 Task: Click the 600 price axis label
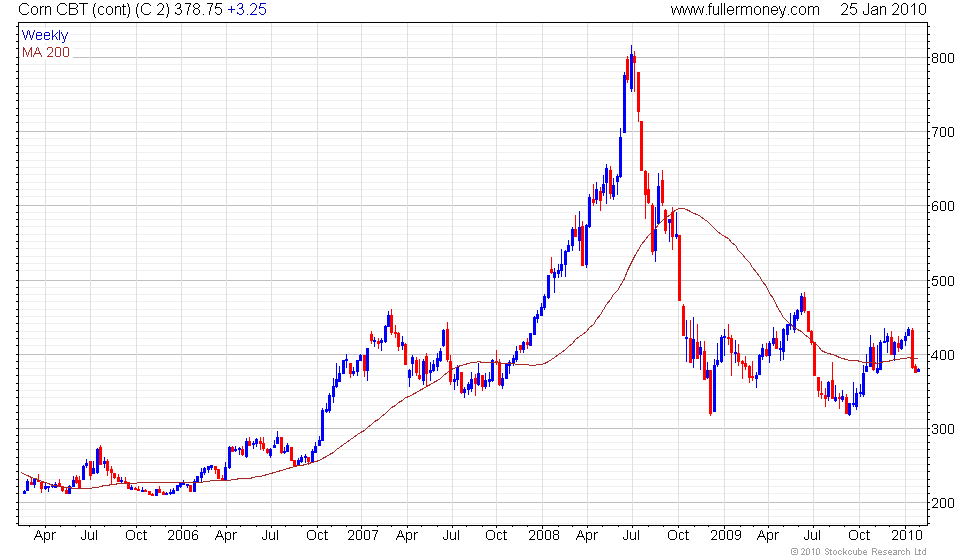pyautogui.click(x=942, y=206)
